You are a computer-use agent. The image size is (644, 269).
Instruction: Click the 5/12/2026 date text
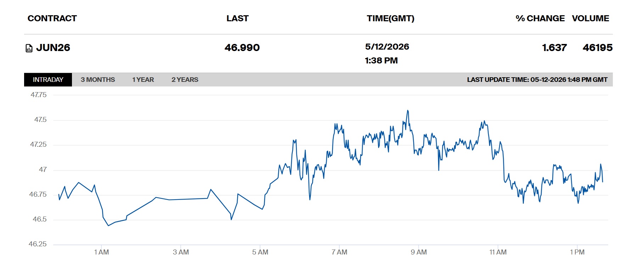coord(387,47)
